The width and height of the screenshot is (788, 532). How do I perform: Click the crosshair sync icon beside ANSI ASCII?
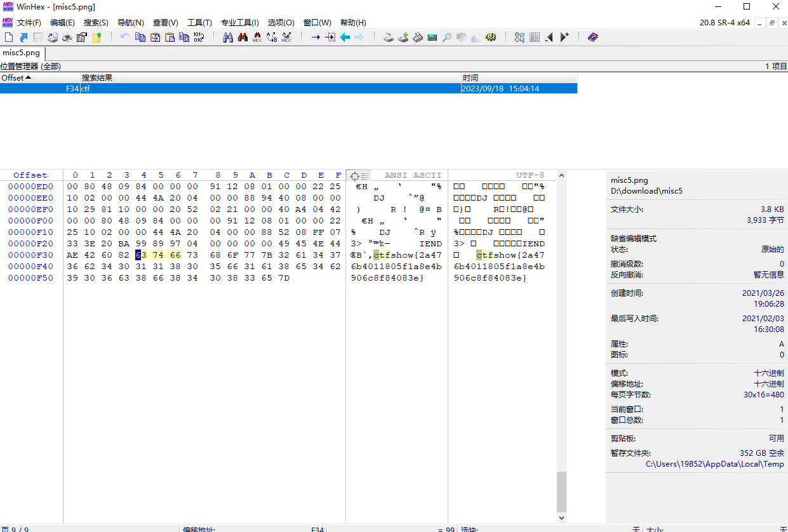tap(354, 175)
